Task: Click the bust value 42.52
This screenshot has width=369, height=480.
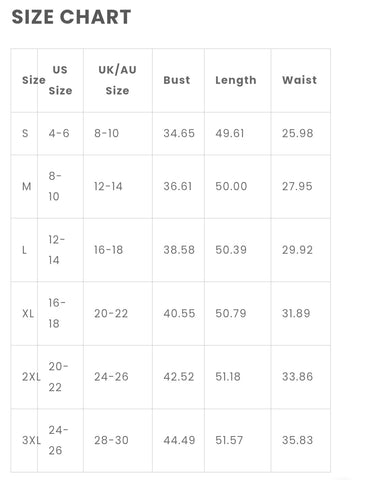Action: (179, 377)
